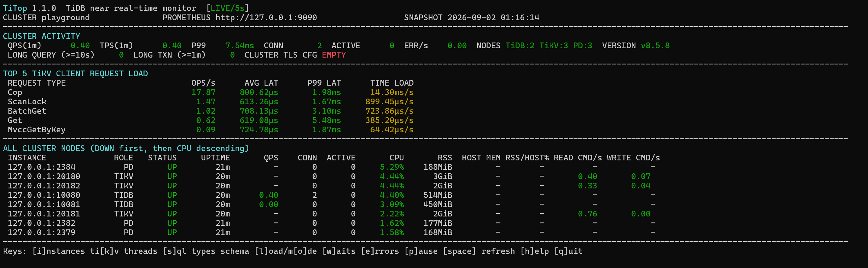Select the PD instance 127.0.0.1:2382
868x268 pixels.
pos(41,223)
